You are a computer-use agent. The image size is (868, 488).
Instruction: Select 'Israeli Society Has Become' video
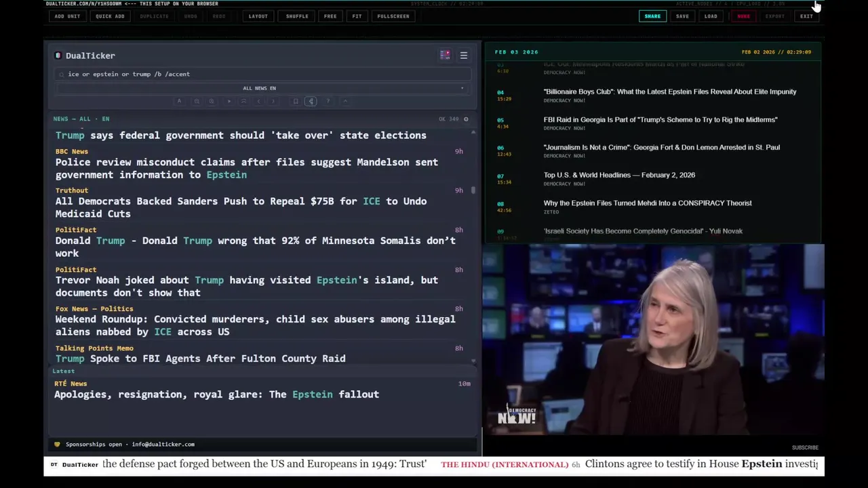(643, 231)
